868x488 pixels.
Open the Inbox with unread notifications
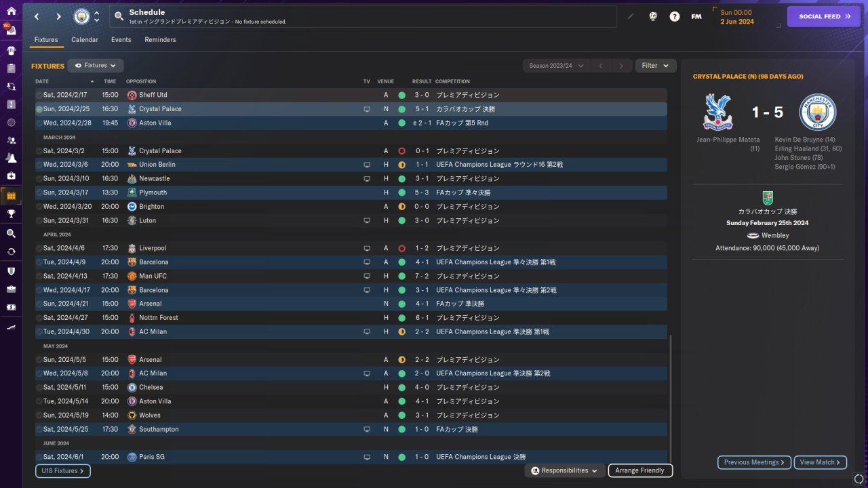coord(11,30)
